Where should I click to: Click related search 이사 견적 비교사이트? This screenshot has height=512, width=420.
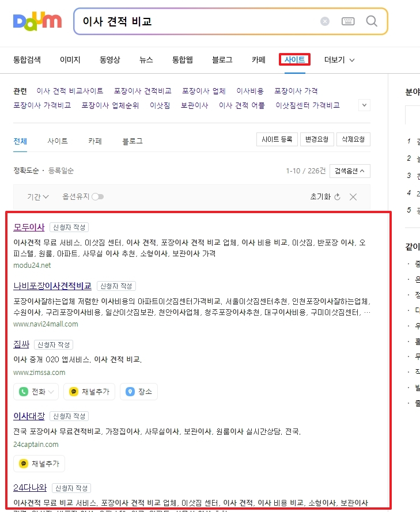[x=70, y=91]
